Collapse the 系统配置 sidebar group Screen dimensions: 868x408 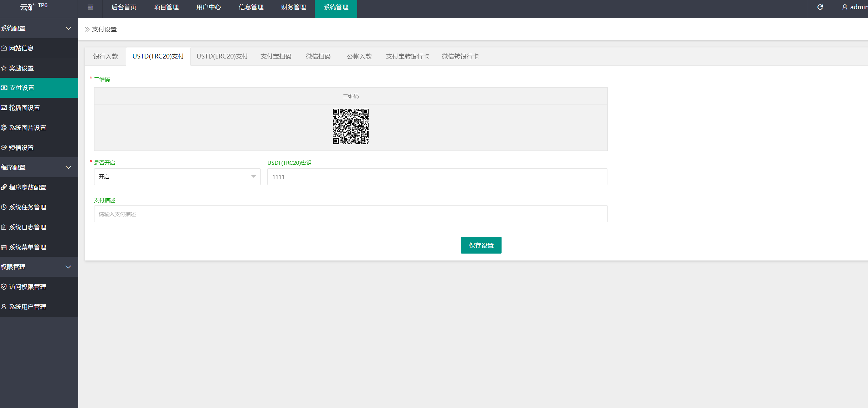68,28
